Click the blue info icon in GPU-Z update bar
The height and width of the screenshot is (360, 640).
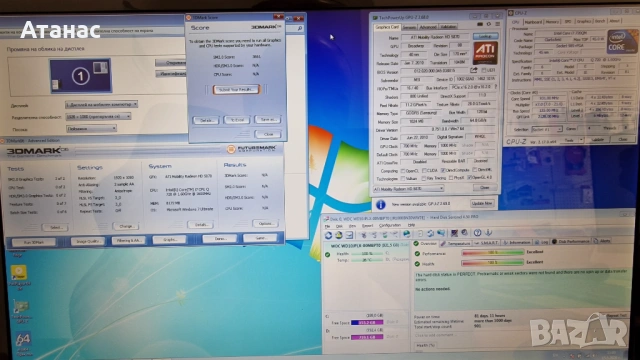pos(380,204)
